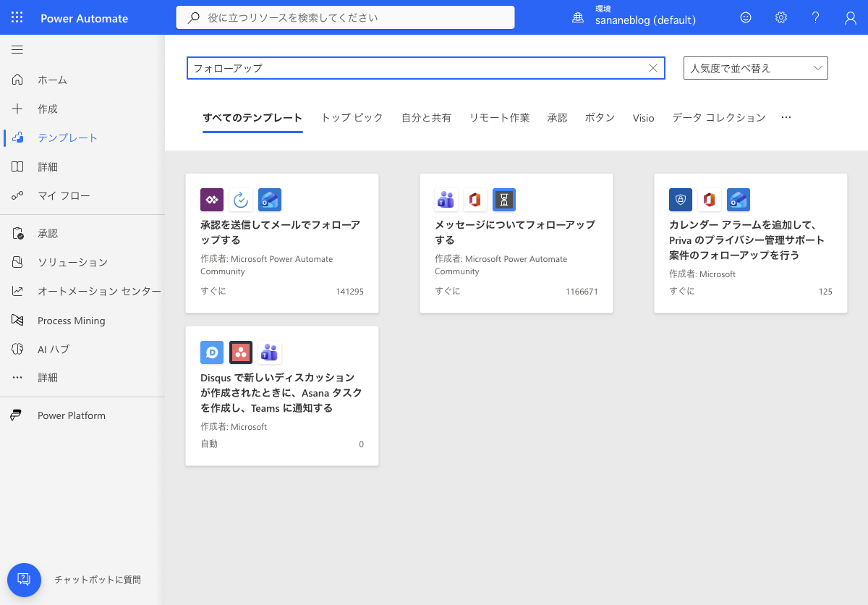Switch to the Visio tab
This screenshot has height=605, width=868.
click(x=643, y=117)
